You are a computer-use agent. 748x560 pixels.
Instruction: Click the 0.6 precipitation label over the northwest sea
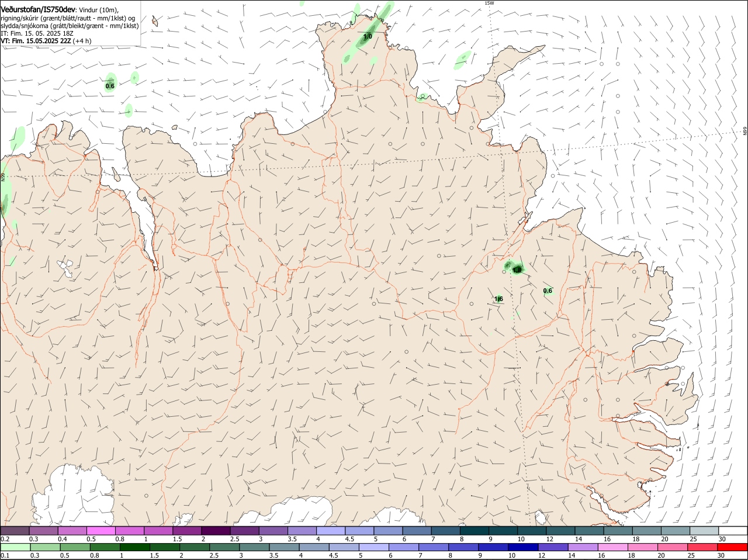(110, 86)
